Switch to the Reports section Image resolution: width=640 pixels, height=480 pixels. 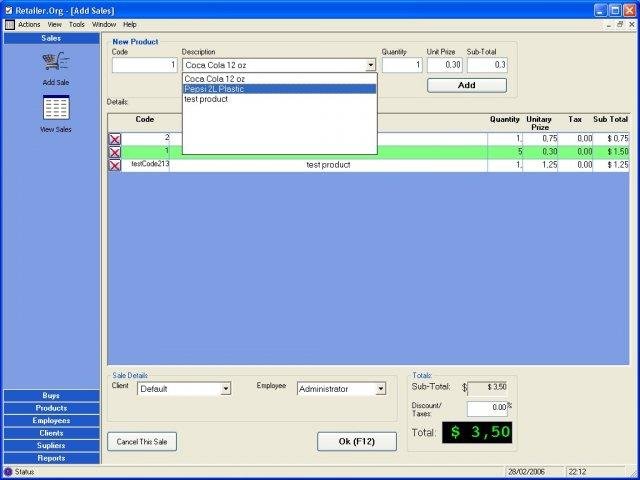tap(51, 458)
